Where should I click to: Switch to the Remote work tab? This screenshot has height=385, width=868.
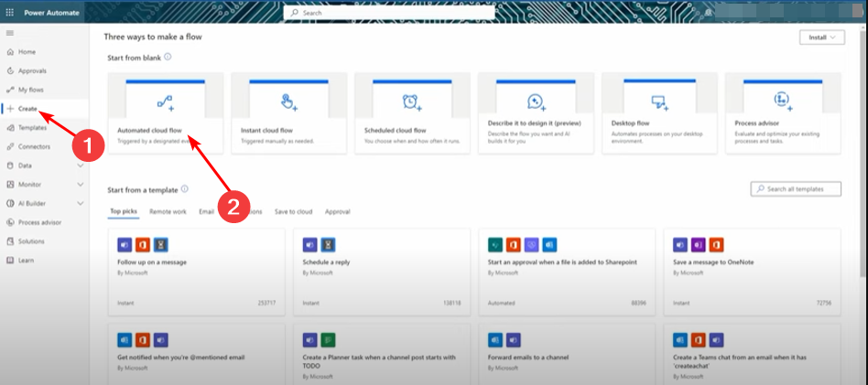point(168,212)
